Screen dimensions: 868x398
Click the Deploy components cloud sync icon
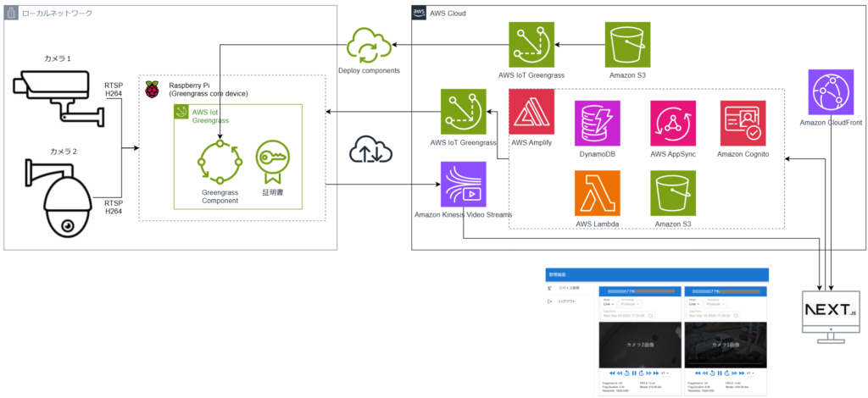click(x=370, y=47)
